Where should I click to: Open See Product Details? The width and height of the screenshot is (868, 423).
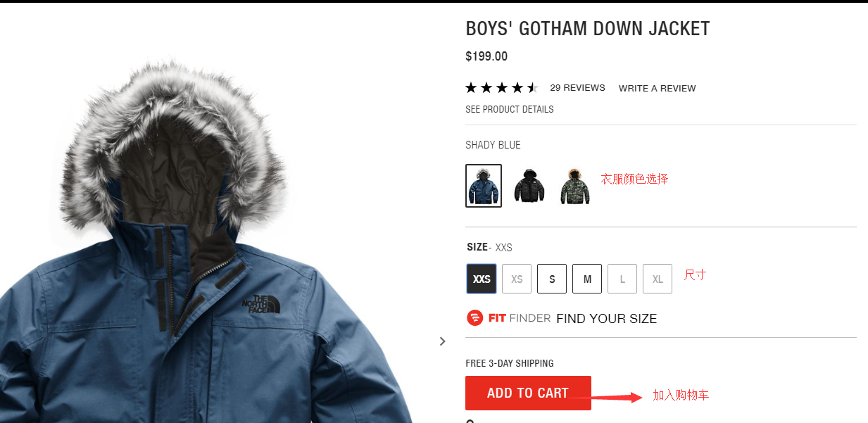(x=510, y=110)
